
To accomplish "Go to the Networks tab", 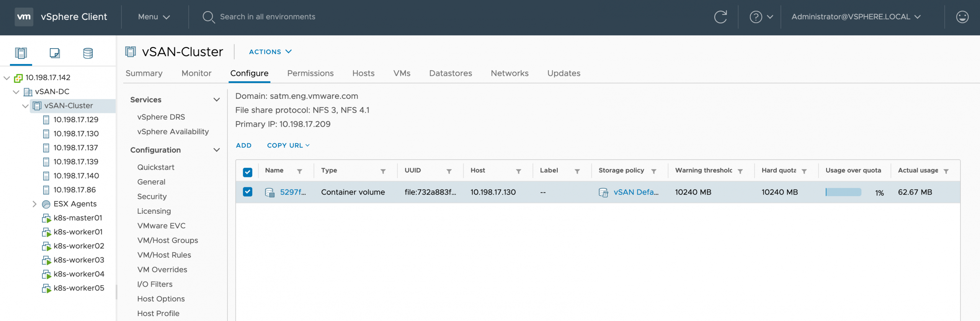I will [510, 73].
